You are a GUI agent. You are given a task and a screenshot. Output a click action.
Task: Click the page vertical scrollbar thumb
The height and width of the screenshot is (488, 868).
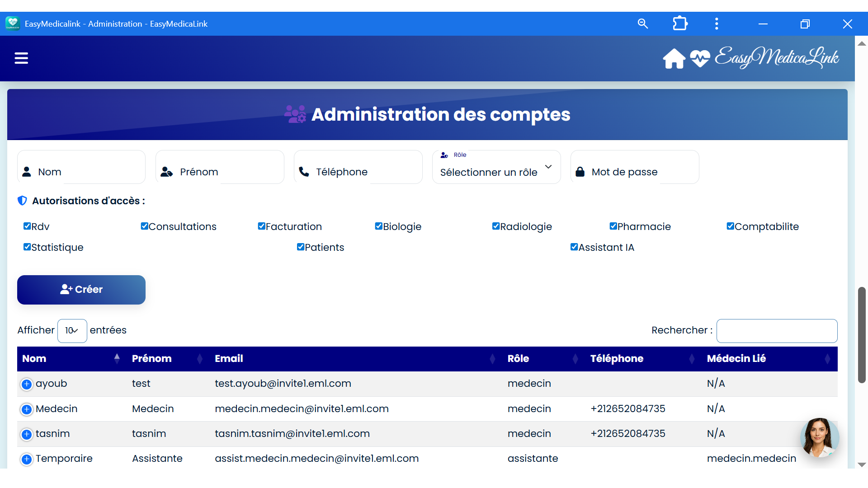click(x=862, y=334)
